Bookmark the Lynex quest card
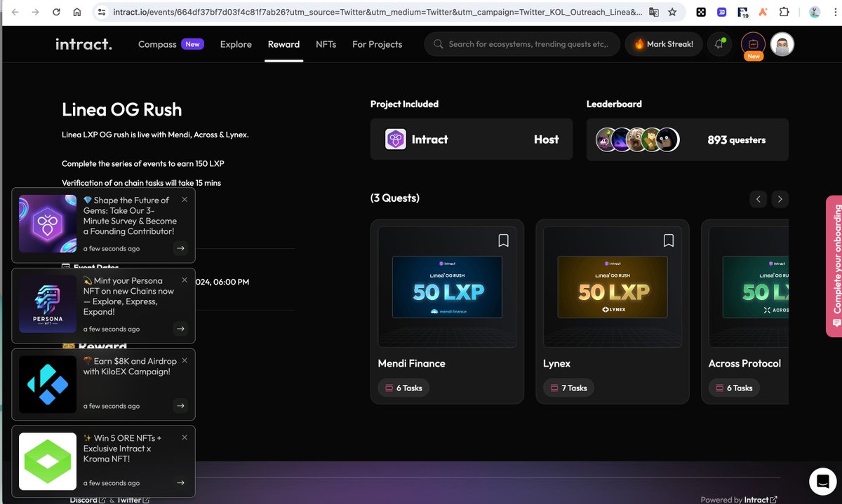This screenshot has width=842, height=504. (x=669, y=240)
